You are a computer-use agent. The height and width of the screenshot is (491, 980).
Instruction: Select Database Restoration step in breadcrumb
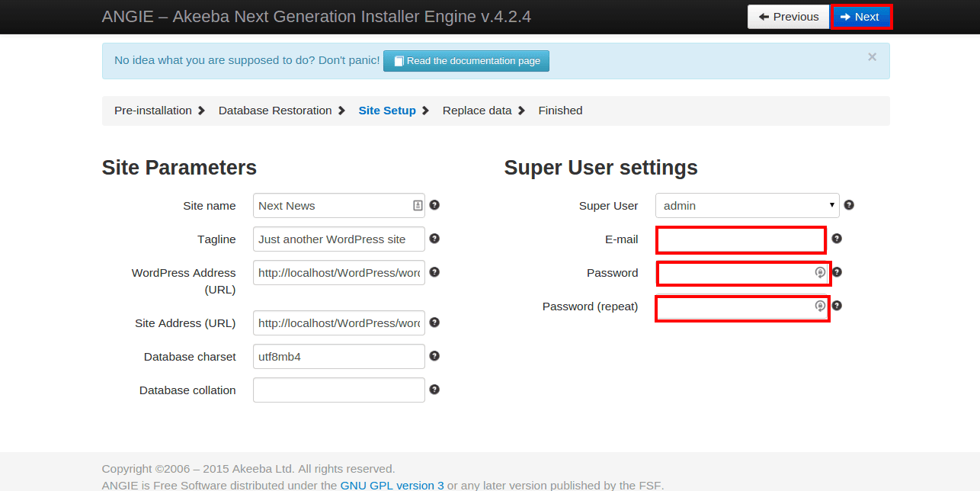pyautogui.click(x=275, y=111)
